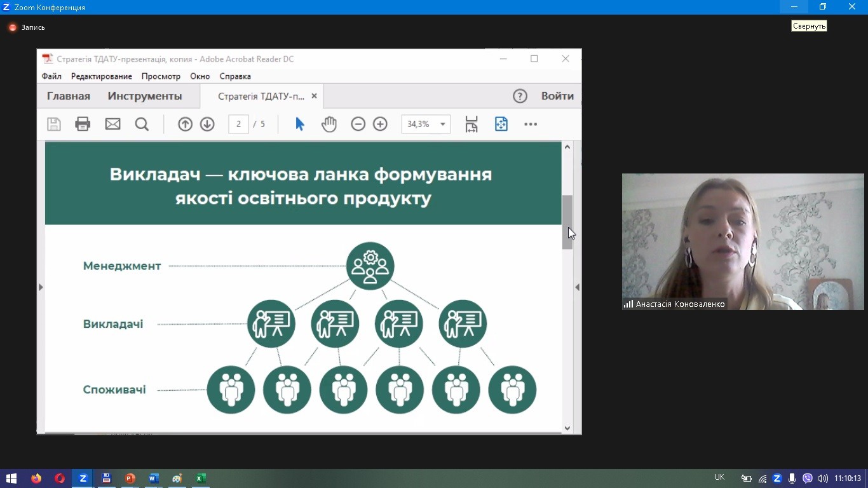This screenshot has height=488, width=868.
Task: Zoom out with the minus button
Action: (358, 124)
